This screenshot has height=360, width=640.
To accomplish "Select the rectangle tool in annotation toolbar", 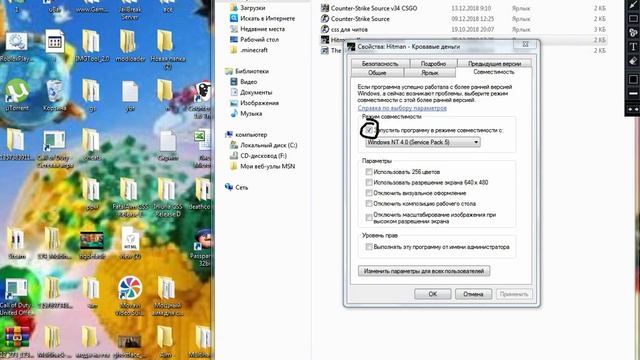I will [633, 18].
